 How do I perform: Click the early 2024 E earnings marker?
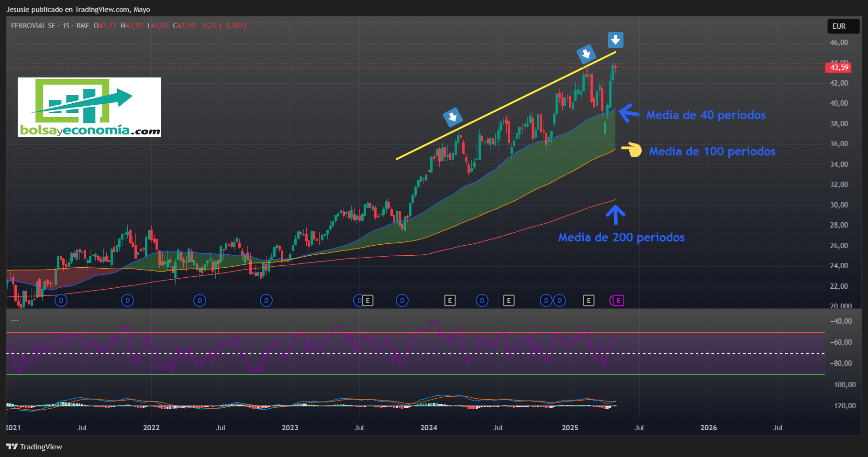pos(450,300)
